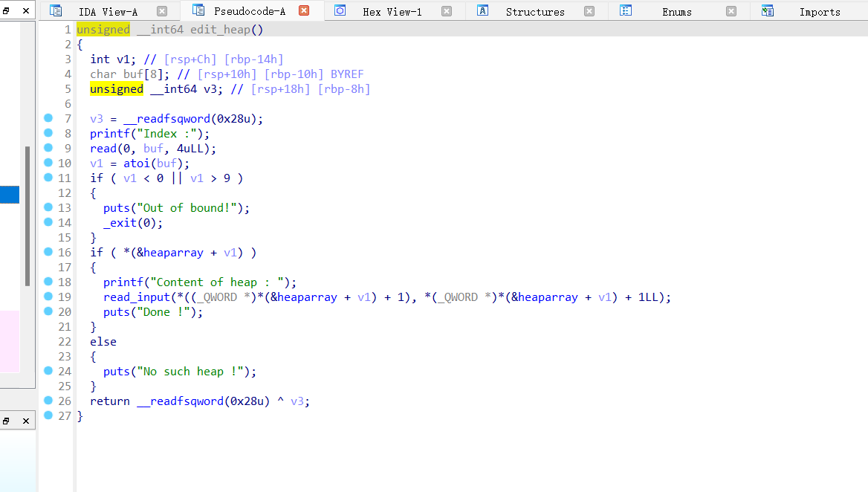Click the else keyword on line 22
868x492 pixels.
[103, 341]
